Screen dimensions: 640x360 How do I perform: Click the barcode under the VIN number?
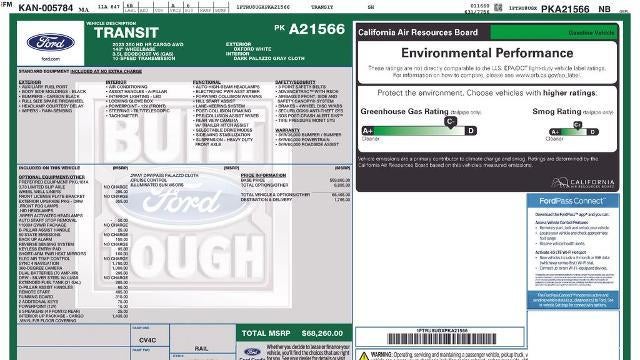click(442, 339)
